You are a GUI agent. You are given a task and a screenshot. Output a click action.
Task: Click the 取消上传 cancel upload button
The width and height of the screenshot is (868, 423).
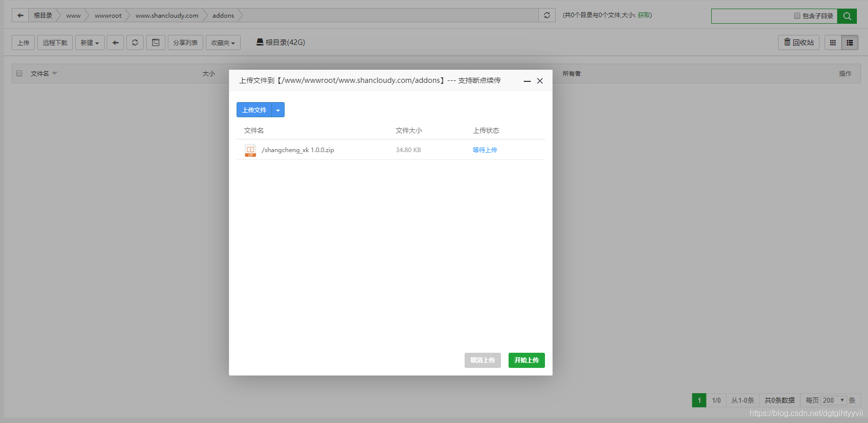coord(483,360)
